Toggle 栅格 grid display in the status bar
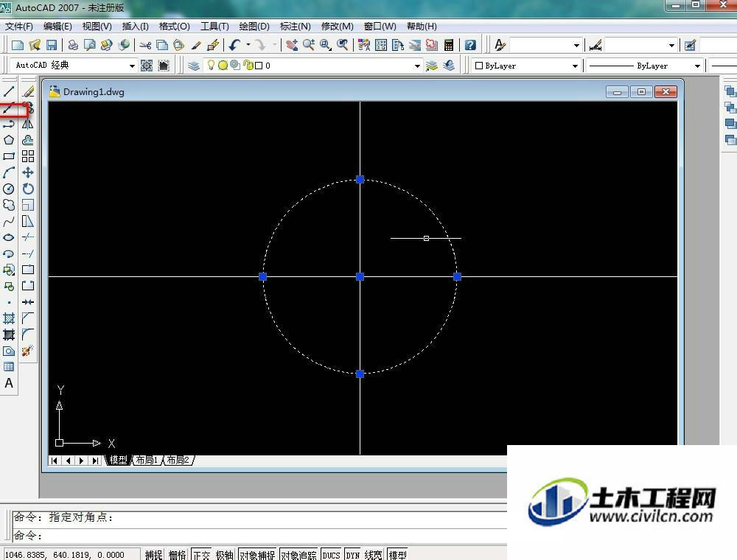Image resolution: width=737 pixels, height=560 pixels. coord(177,555)
